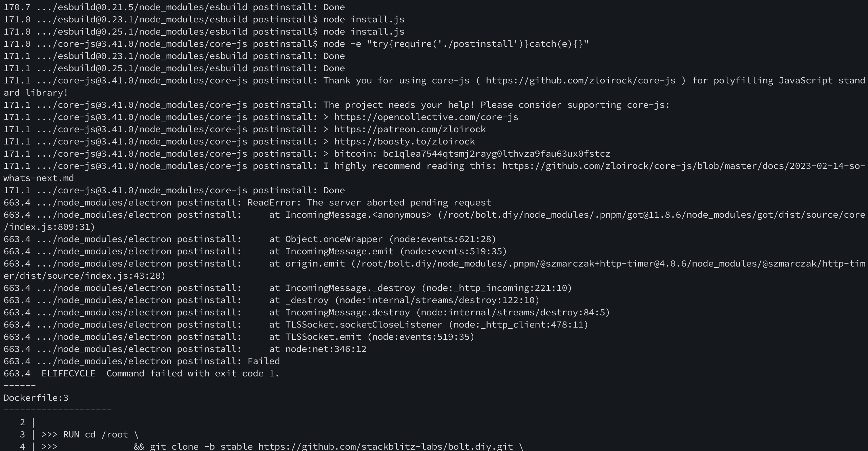Click the electron postinstall "Failed" text
Viewport: 868px width, 451px height.
[x=263, y=361]
